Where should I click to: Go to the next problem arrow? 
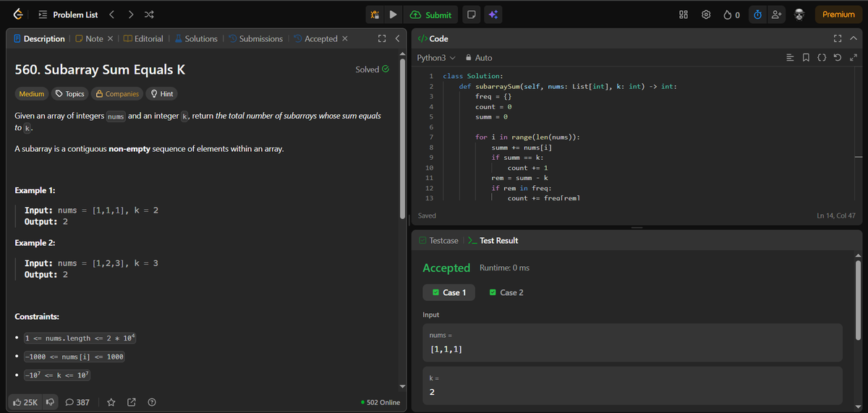(x=129, y=14)
